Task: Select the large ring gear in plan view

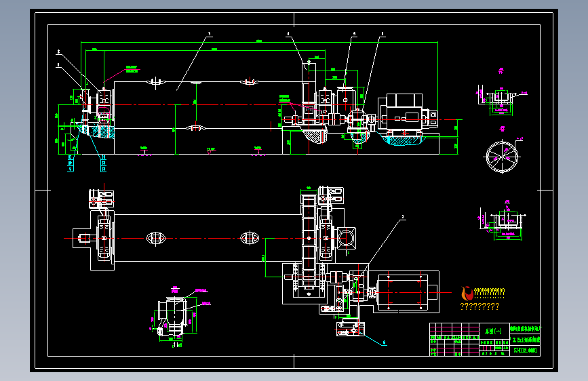Action: pyautogui.click(x=309, y=241)
